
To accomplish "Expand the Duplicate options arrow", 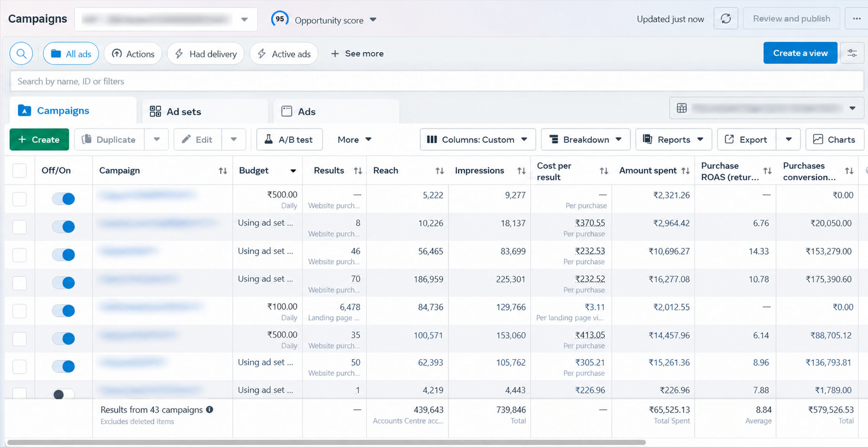I will coord(157,139).
